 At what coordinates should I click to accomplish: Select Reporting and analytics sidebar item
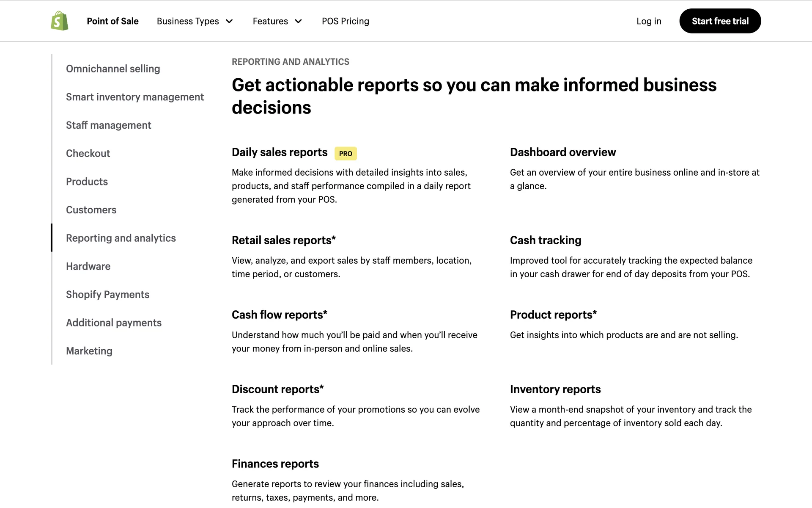(x=121, y=238)
